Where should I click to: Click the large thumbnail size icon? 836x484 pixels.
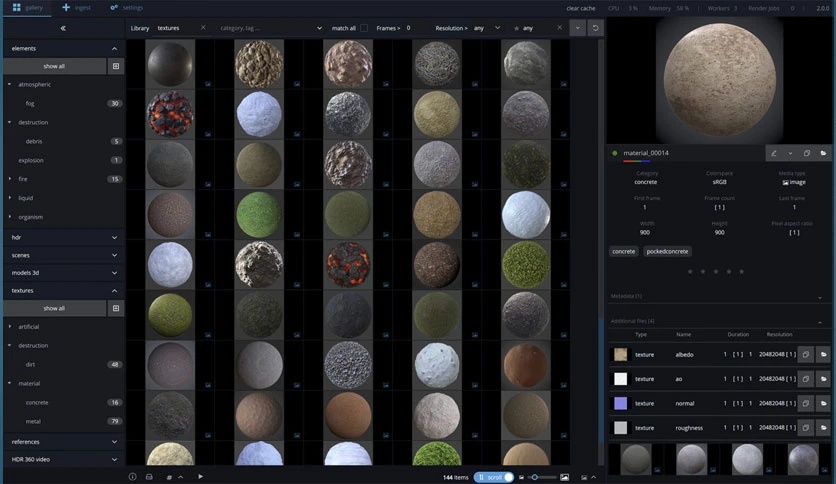coord(564,477)
